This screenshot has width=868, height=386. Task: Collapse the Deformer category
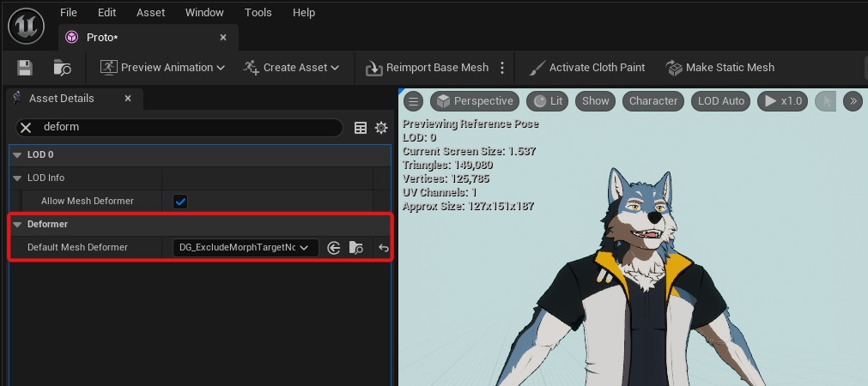coord(17,225)
